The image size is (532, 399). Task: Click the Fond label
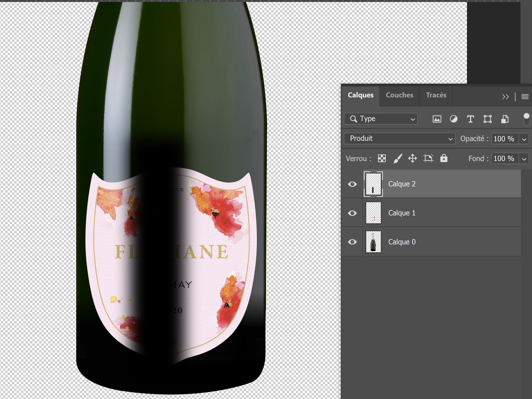click(x=479, y=159)
